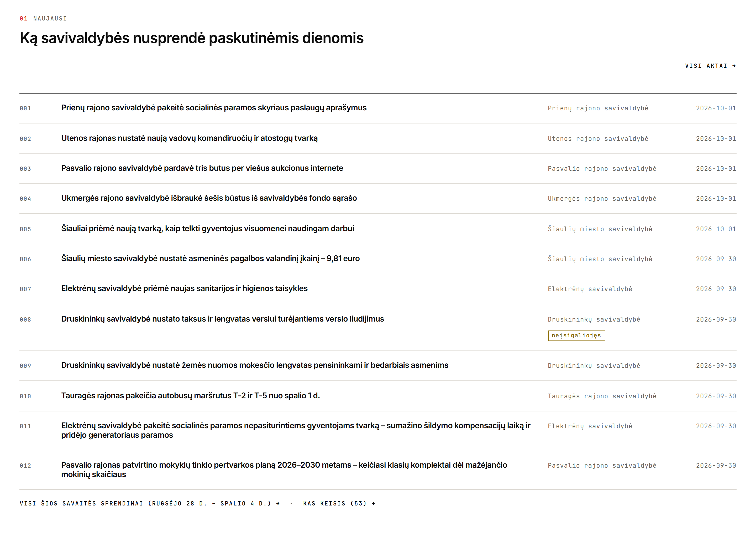Click the date 2026-10-01 in row 005

click(716, 229)
